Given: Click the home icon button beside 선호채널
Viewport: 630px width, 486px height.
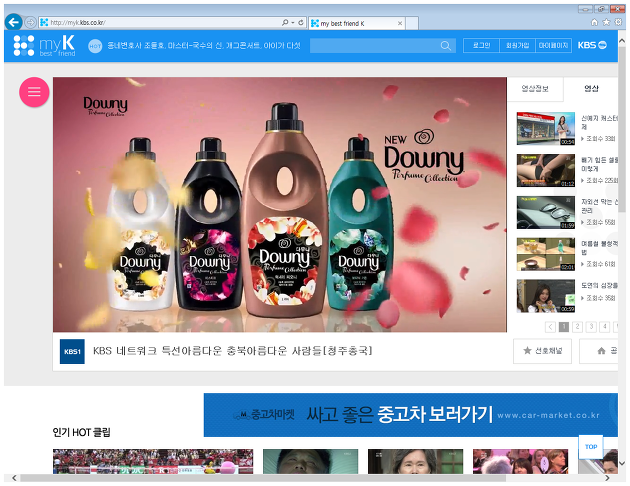Looking at the screenshot, I should point(601,351).
